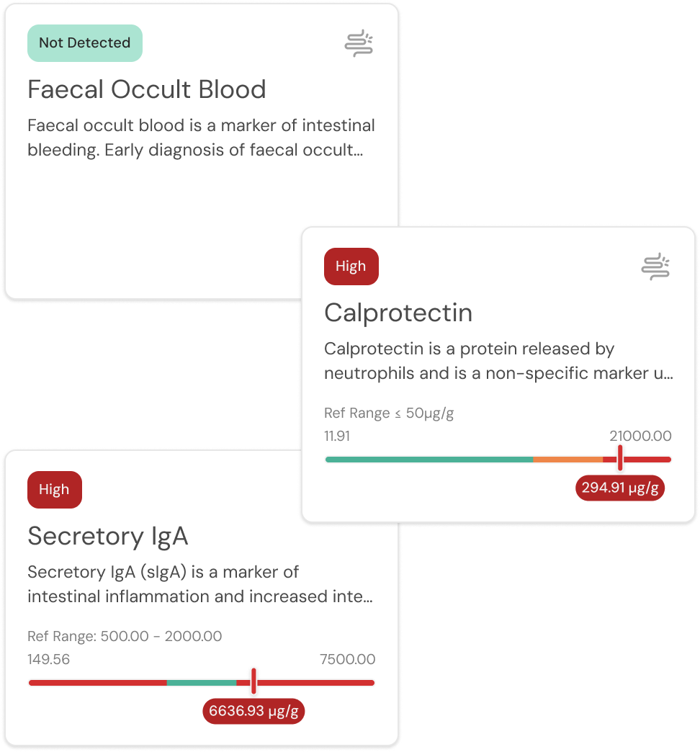Image resolution: width=700 pixels, height=752 pixels.
Task: Click the Ref Range: 500.00 - 2000.00 text
Action: (x=125, y=637)
